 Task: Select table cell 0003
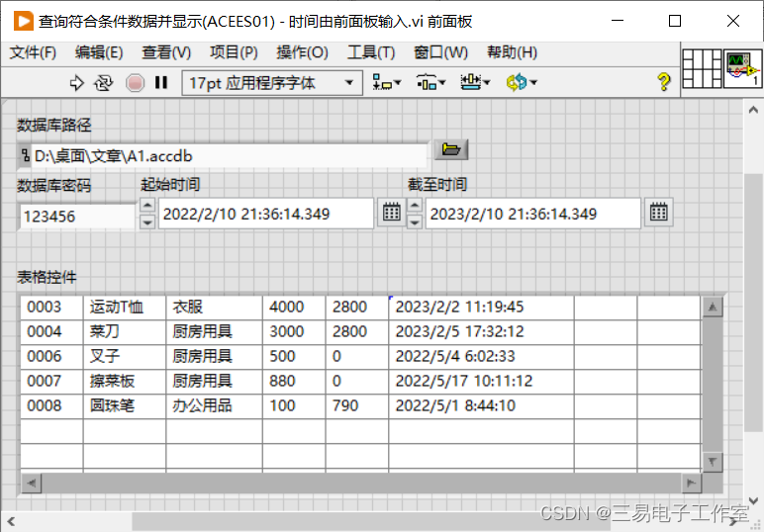[51, 308]
